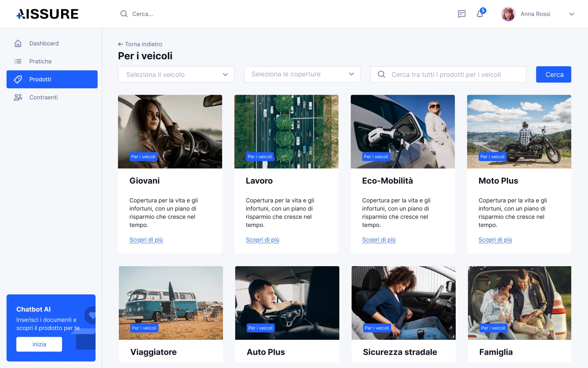Click the Pratiche list icon
Viewport: 588px width, 368px height.
pos(18,61)
